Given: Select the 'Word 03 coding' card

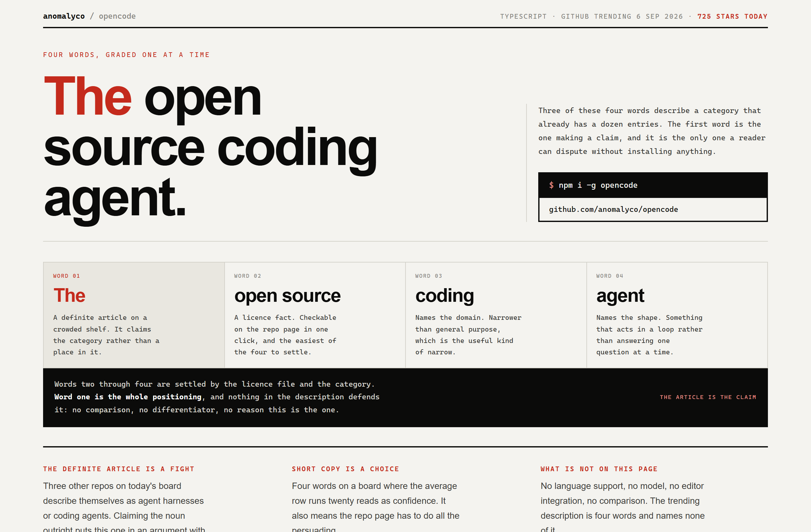Looking at the screenshot, I should pos(496,315).
